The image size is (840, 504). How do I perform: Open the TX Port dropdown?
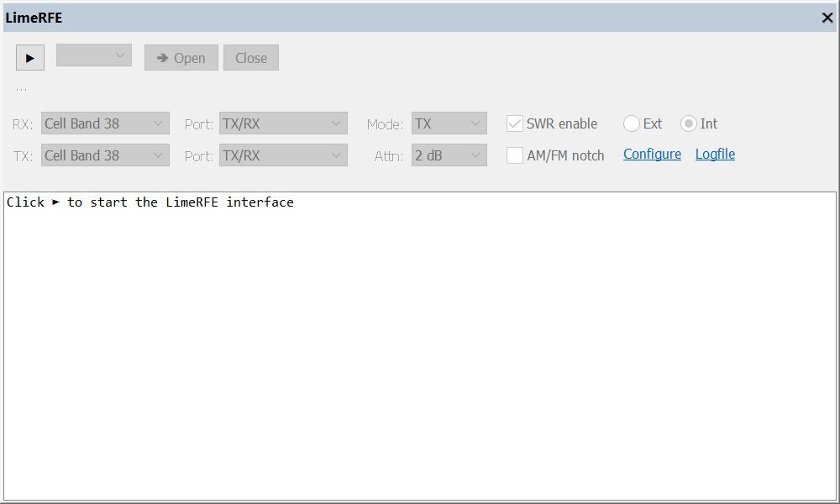(x=283, y=155)
